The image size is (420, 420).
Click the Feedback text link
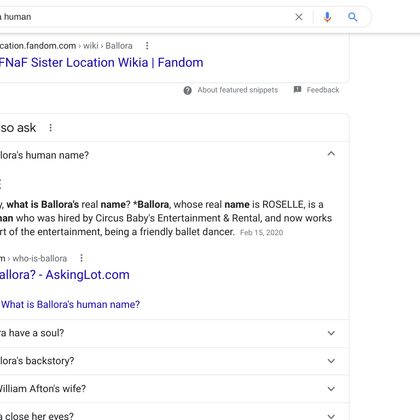(323, 90)
